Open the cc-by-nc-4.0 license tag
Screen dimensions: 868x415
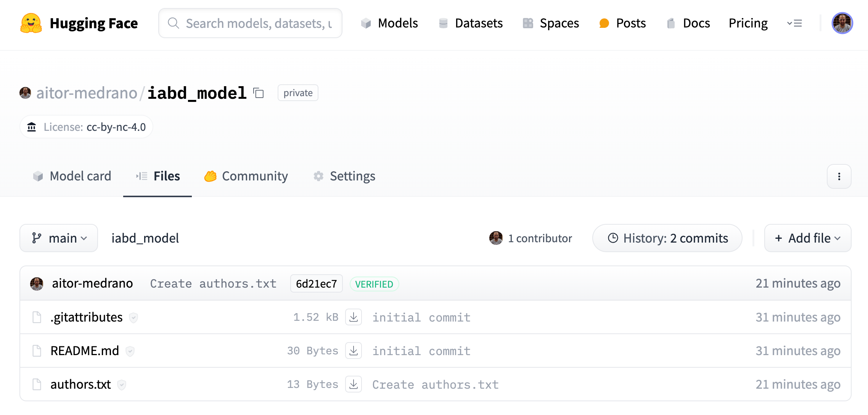click(x=116, y=127)
